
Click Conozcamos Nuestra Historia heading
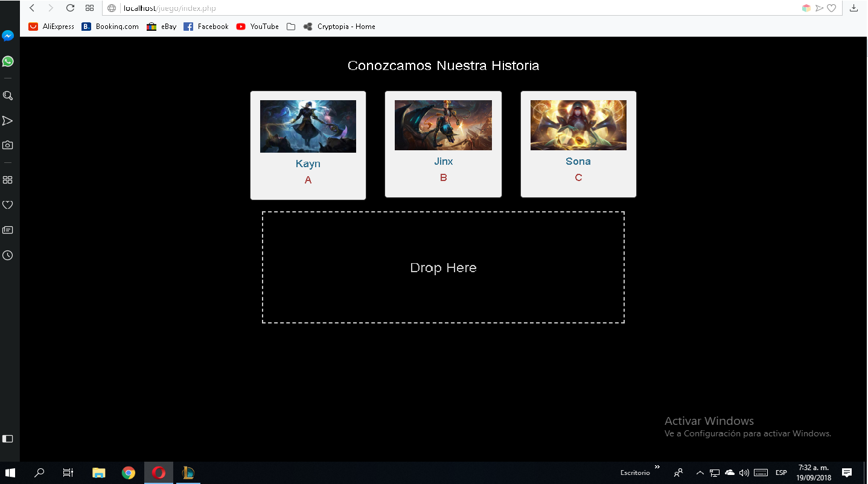click(443, 65)
